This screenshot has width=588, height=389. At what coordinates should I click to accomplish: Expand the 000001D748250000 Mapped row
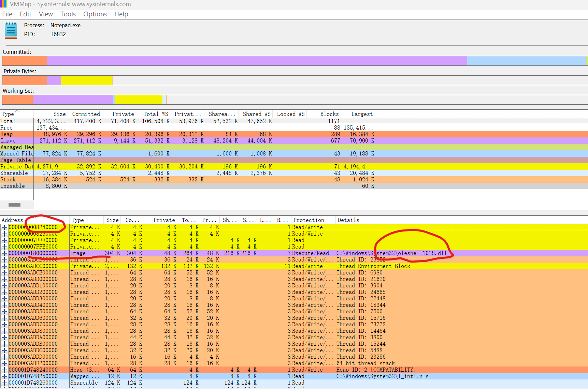4,376
